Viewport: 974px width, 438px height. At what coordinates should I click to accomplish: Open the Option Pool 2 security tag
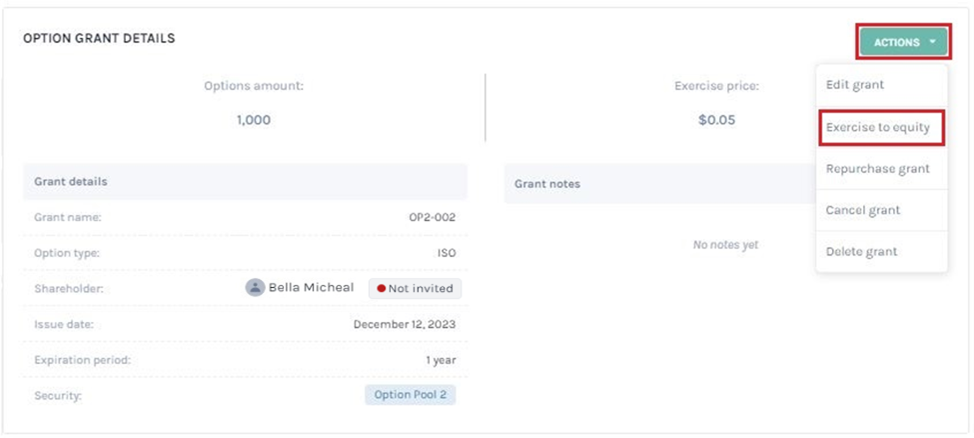(x=410, y=395)
